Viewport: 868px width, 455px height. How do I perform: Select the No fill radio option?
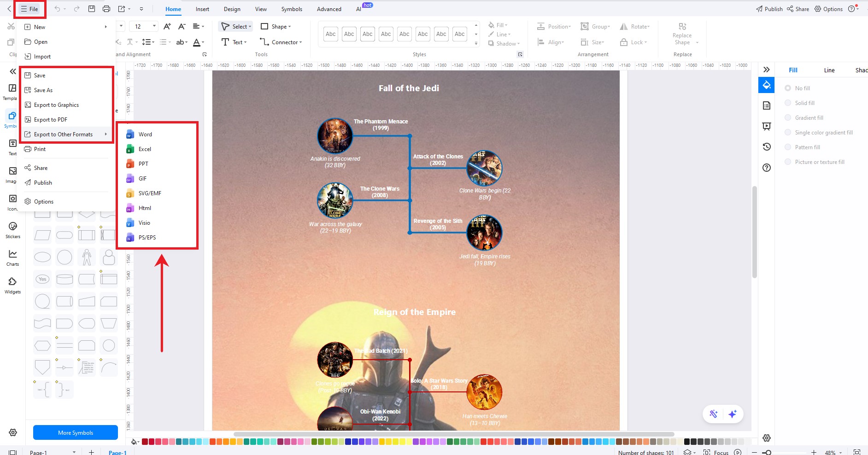coord(788,88)
